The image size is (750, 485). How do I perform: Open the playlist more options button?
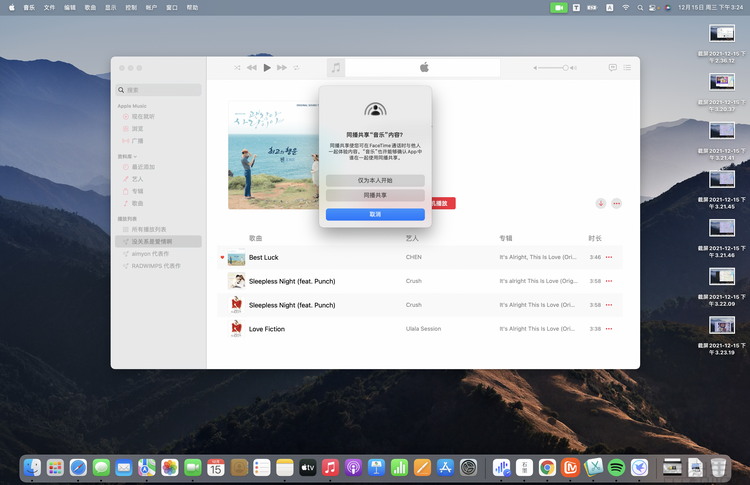(x=617, y=203)
